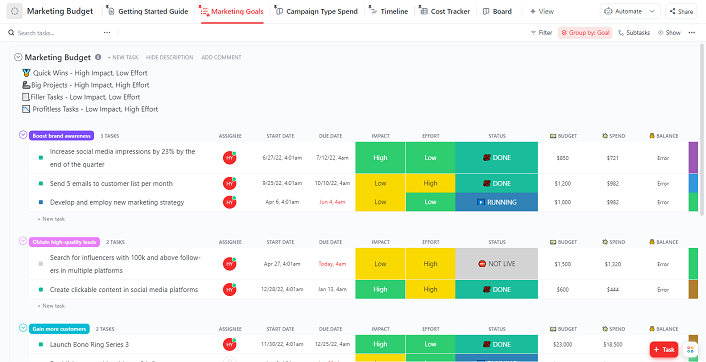Collapse the Gain more customers group
The height and width of the screenshot is (362, 706).
23,328
